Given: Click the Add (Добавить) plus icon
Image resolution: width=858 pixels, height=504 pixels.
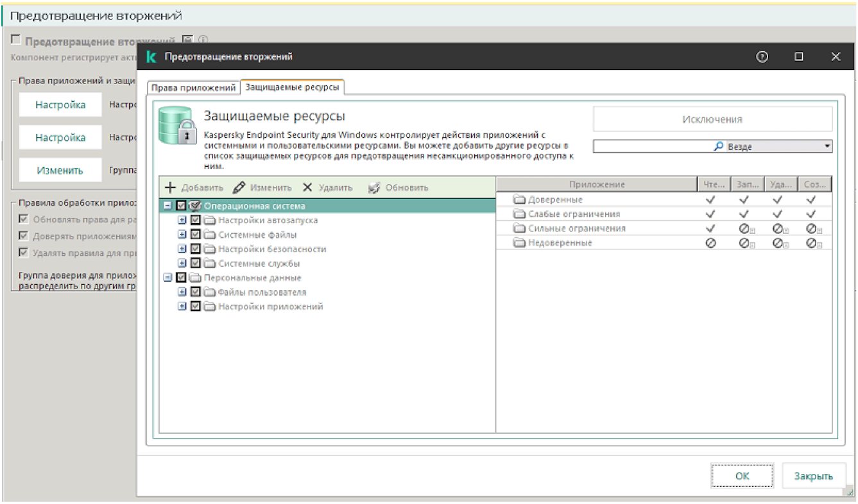Looking at the screenshot, I should click(x=171, y=188).
